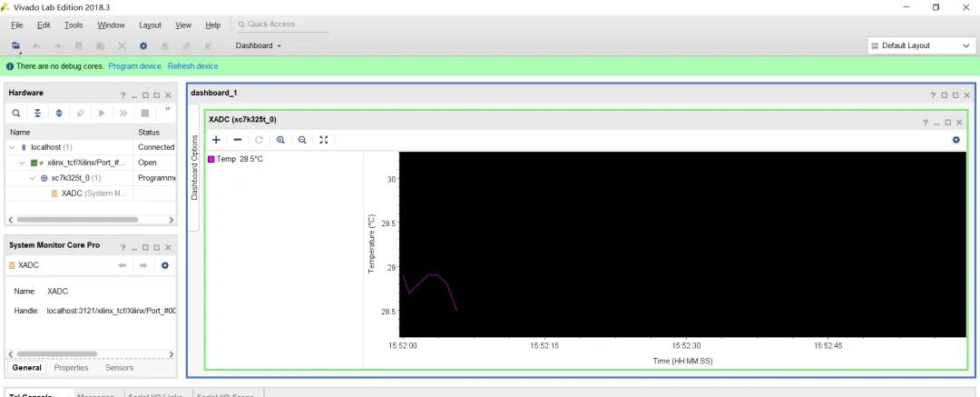Open the Dashboard dropdown in toolbar
The height and width of the screenshot is (397, 980).
tap(258, 45)
